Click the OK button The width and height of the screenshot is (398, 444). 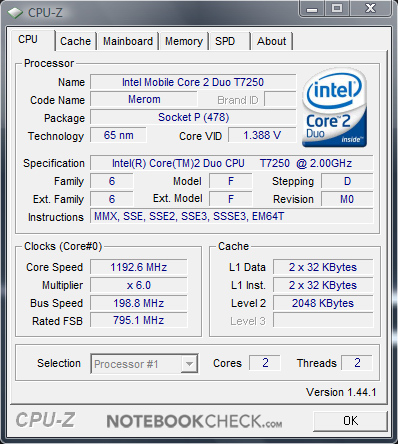point(350,421)
